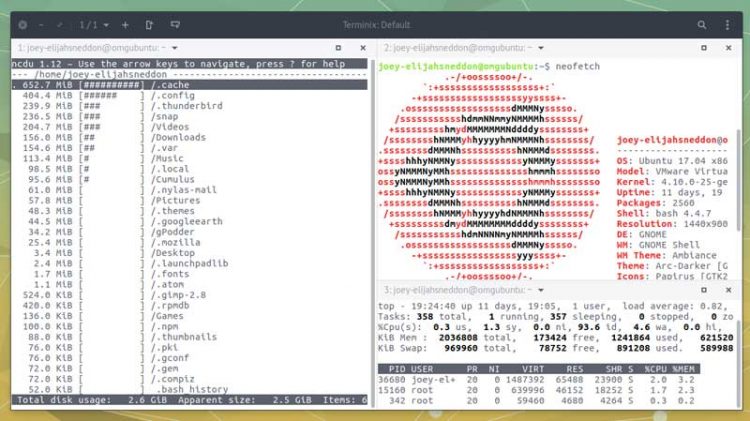Click the KiB Swap line in top
This screenshot has width=750, height=421.
555,348
